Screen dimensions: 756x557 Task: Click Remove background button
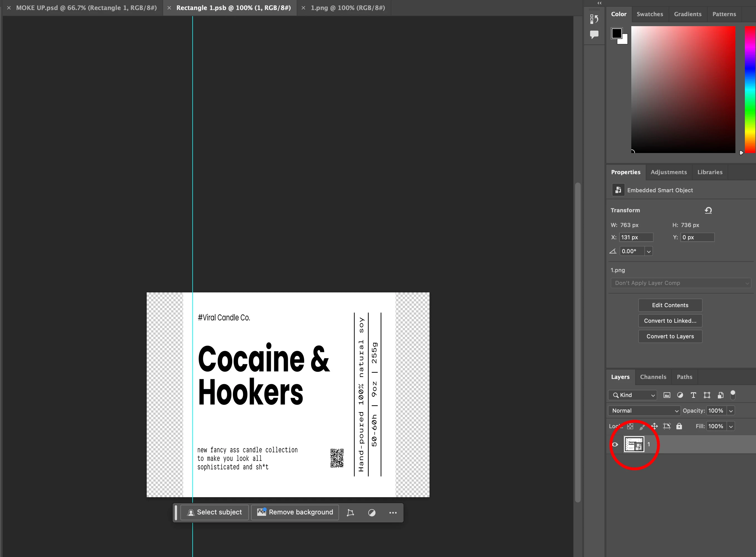tap(295, 512)
